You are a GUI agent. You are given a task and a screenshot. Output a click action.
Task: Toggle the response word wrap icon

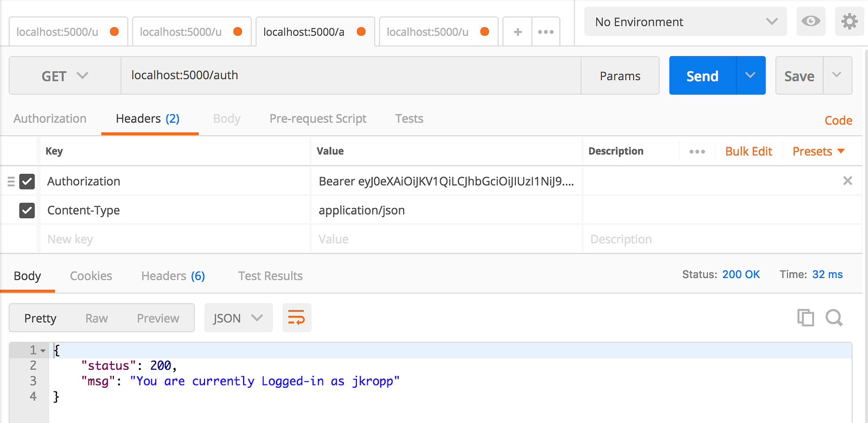pos(296,318)
